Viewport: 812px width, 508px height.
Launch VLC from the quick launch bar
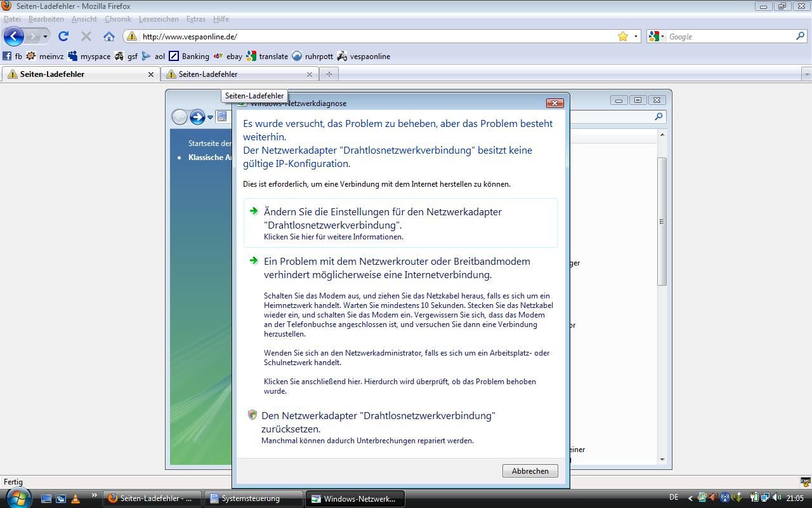pos(75,498)
